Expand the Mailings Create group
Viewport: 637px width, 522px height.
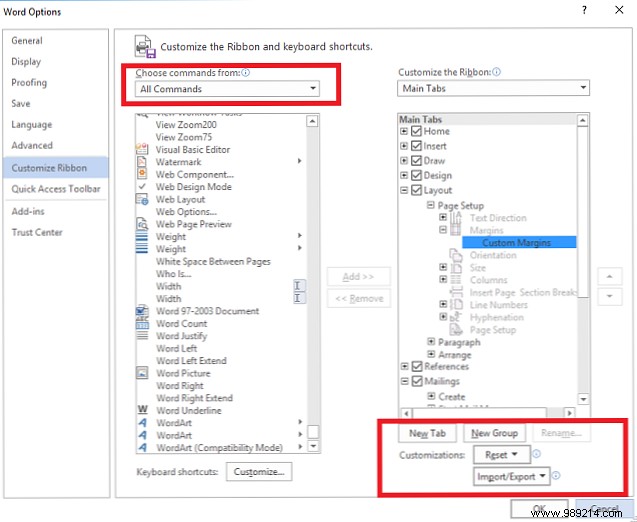(x=431, y=396)
